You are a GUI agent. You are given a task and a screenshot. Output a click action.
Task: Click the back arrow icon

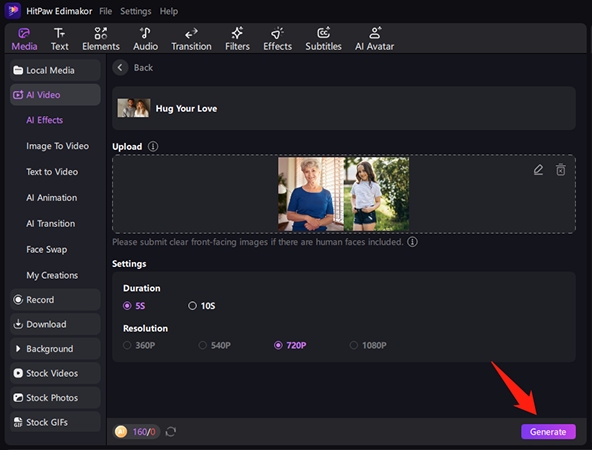[x=120, y=68]
